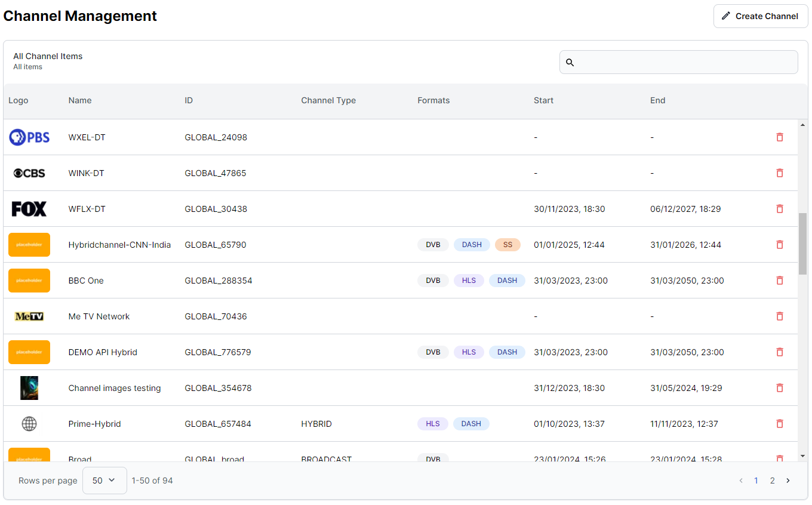Open the DEMO API Hybrid channel name
Screen dimensions: 812x505
click(x=103, y=352)
